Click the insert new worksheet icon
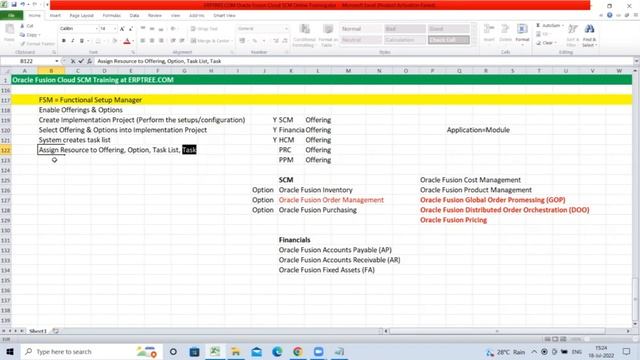The image size is (640, 360). [56, 331]
